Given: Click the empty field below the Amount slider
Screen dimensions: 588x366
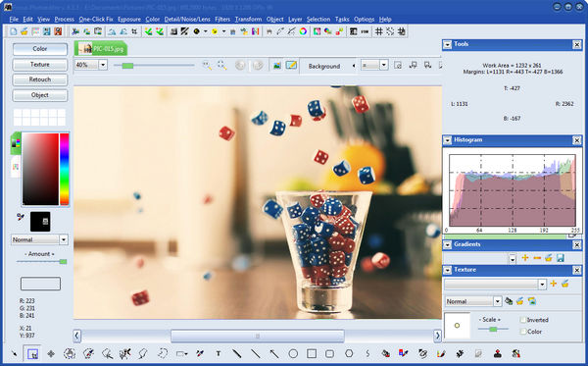Looking at the screenshot, I should point(40,284).
